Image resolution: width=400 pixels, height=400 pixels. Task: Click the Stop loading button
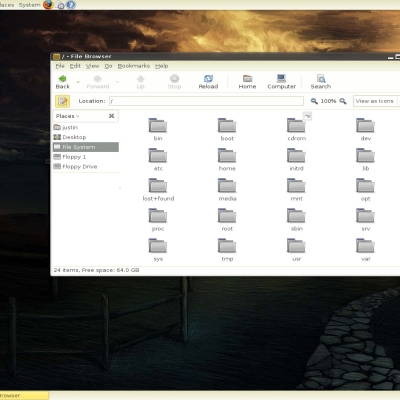[x=174, y=82]
